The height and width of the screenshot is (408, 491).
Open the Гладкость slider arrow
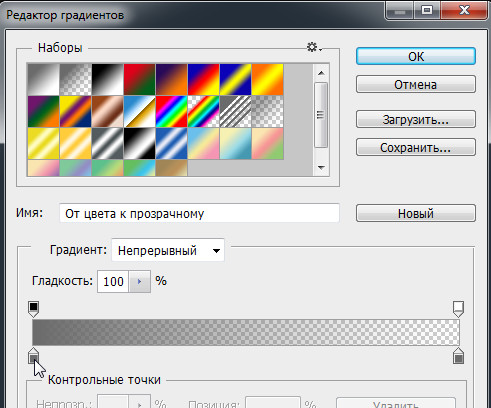pos(140,282)
